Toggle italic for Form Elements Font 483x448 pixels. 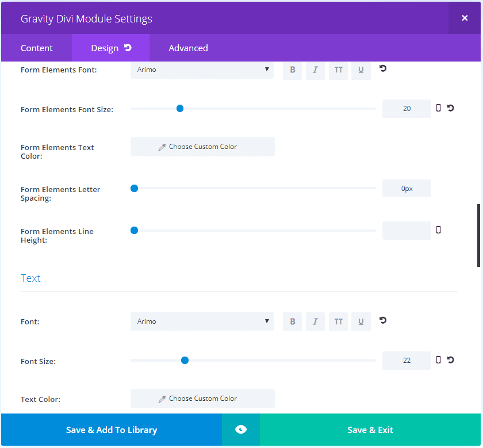tap(315, 70)
